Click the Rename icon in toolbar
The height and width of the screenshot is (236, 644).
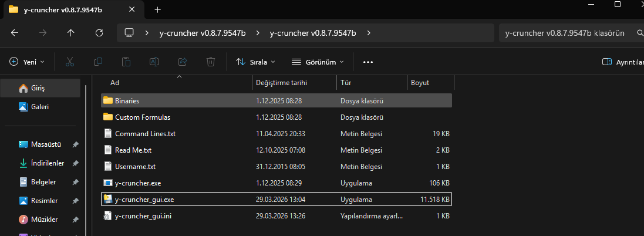[154, 62]
